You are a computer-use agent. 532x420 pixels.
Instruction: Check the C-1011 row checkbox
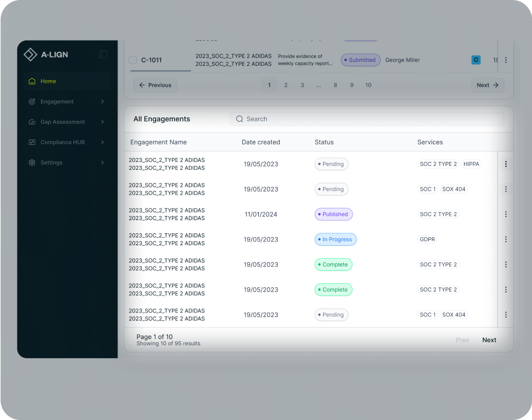click(x=133, y=60)
